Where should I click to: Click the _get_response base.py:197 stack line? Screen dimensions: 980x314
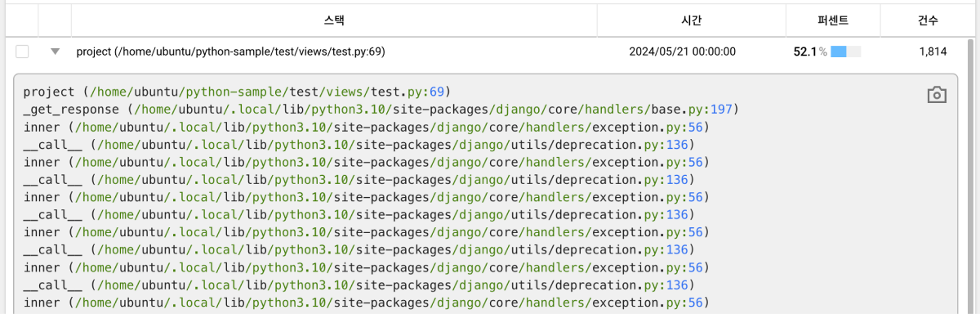381,109
